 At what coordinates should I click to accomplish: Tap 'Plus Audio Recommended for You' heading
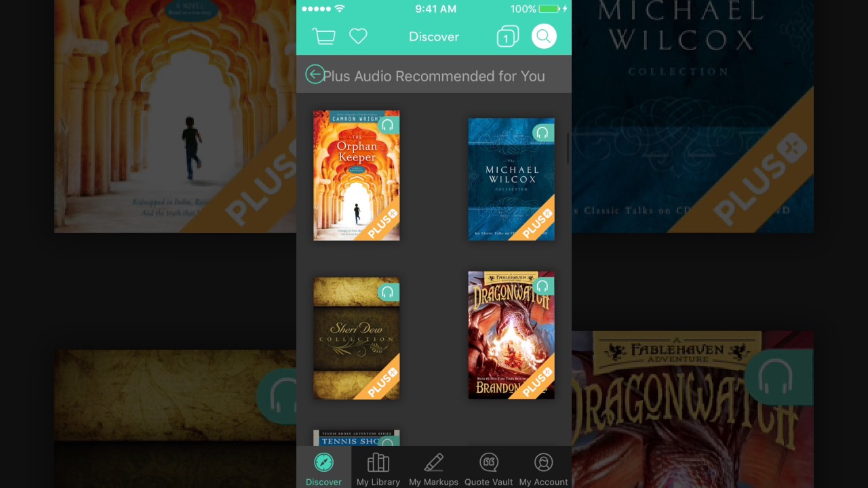tap(433, 76)
